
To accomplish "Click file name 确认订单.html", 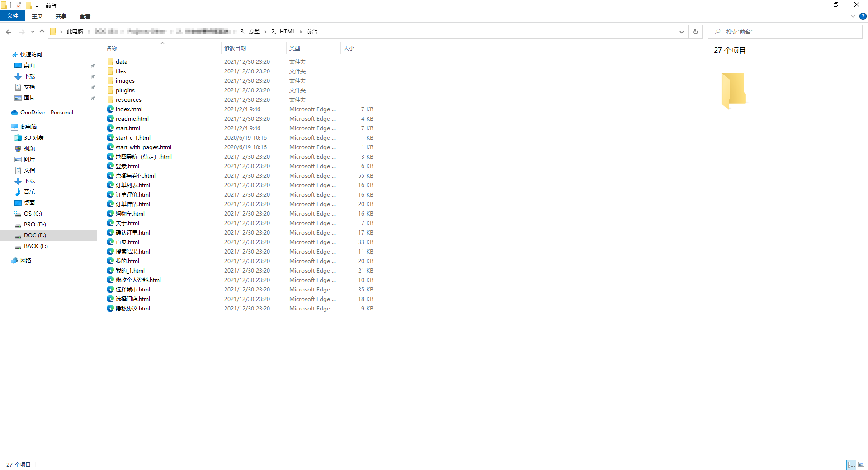I will [133, 233].
